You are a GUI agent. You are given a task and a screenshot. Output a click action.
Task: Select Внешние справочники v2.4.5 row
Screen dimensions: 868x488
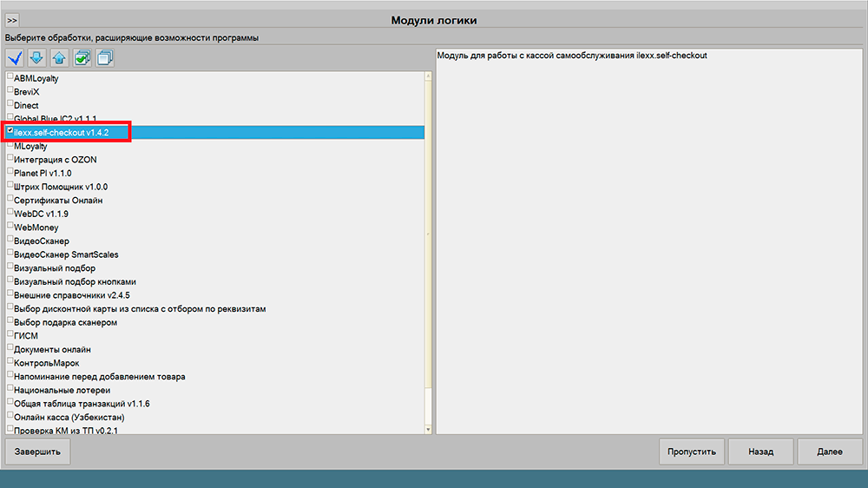pyautogui.click(x=215, y=295)
